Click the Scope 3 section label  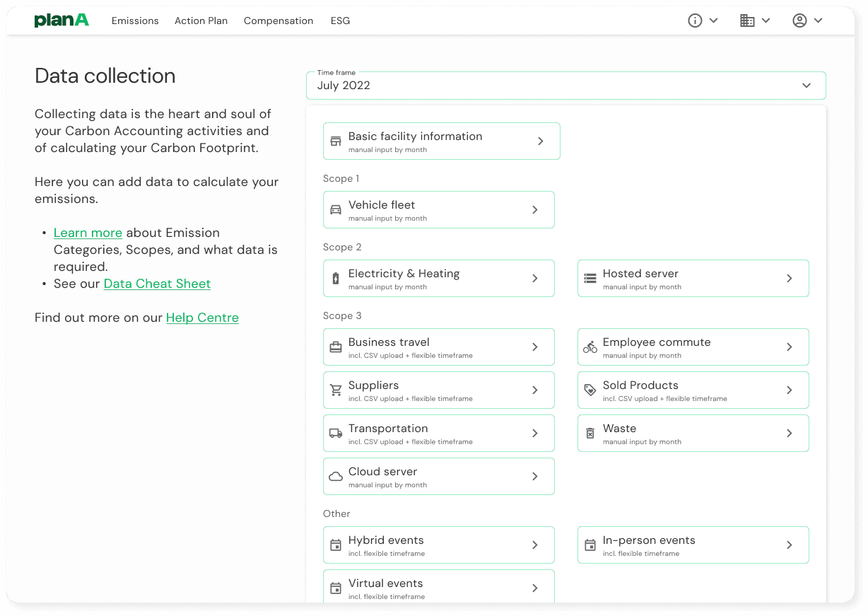pyautogui.click(x=342, y=316)
